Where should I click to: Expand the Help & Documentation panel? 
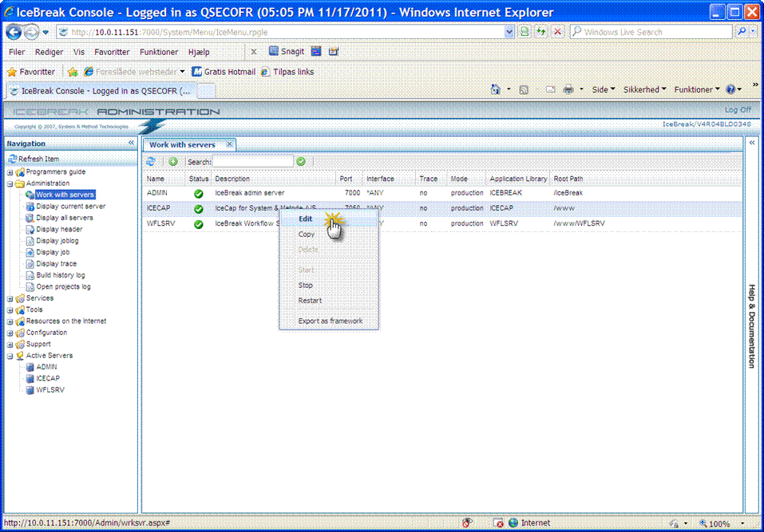(x=752, y=143)
